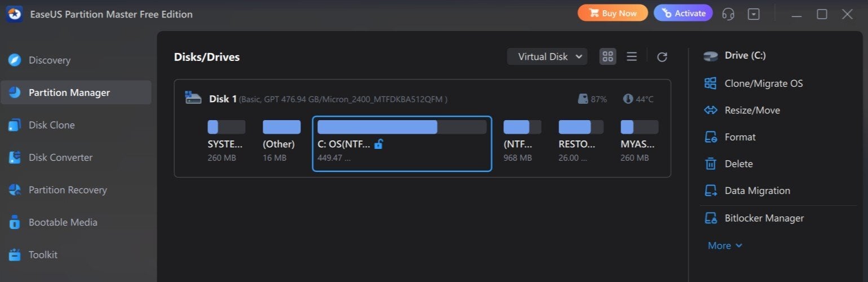This screenshot has width=868, height=282.
Task: Select the RESTO... partition block
Action: [x=581, y=142]
